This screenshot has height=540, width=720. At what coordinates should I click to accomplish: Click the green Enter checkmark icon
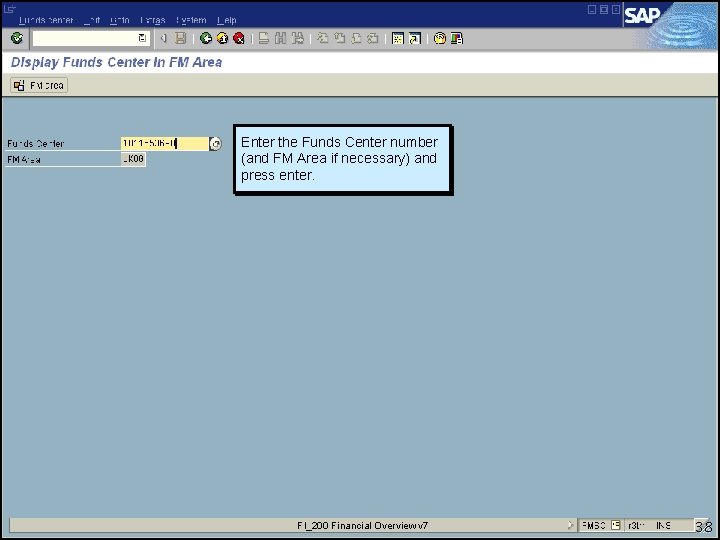coord(17,38)
